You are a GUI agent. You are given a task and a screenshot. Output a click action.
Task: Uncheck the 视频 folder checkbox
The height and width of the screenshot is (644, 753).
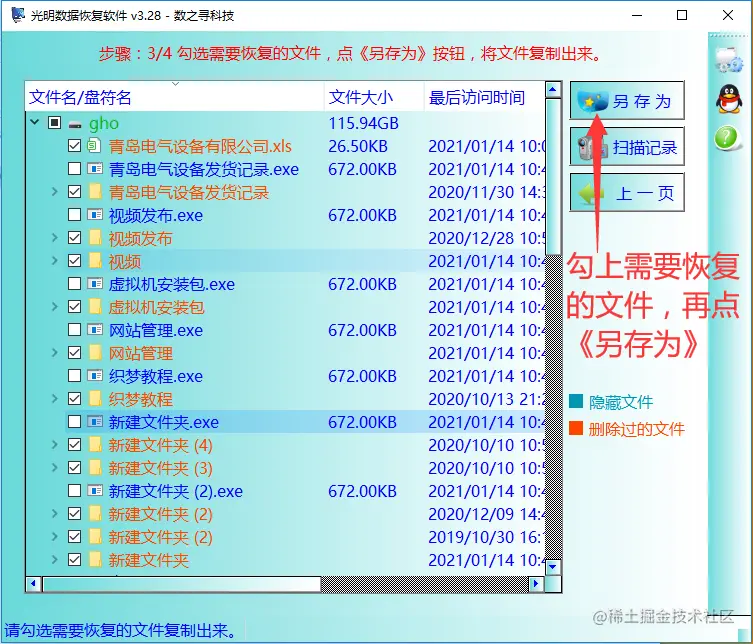[x=74, y=261]
